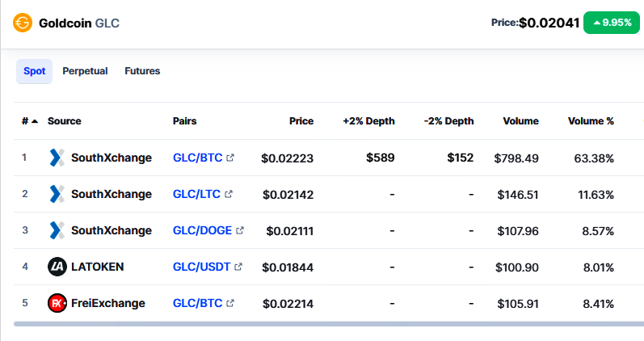The height and width of the screenshot is (341, 644).
Task: Open external link icon beside FreiExchange GLC/BTC
Action: click(x=230, y=303)
